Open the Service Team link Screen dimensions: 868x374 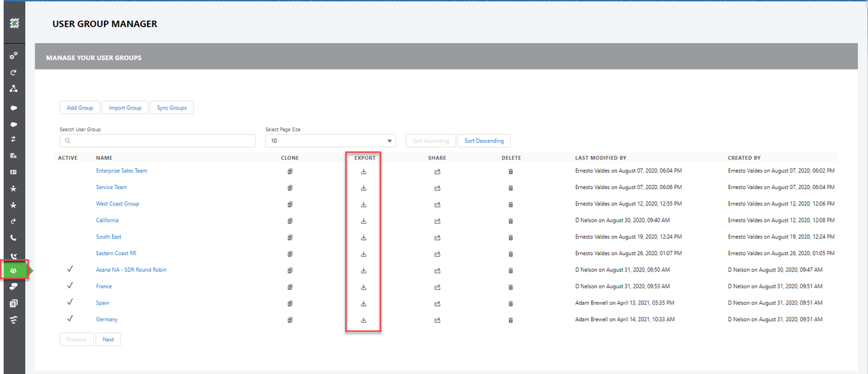pos(112,187)
